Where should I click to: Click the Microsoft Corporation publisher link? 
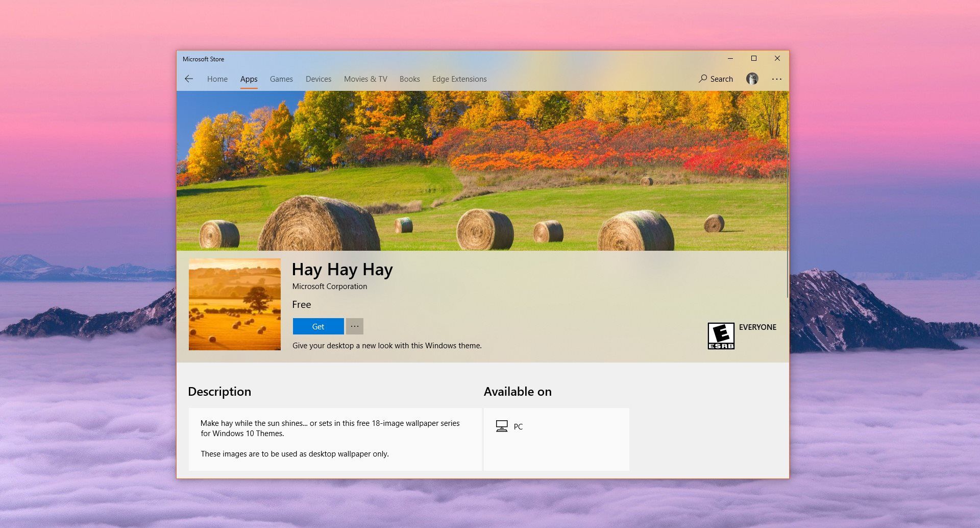tap(329, 286)
